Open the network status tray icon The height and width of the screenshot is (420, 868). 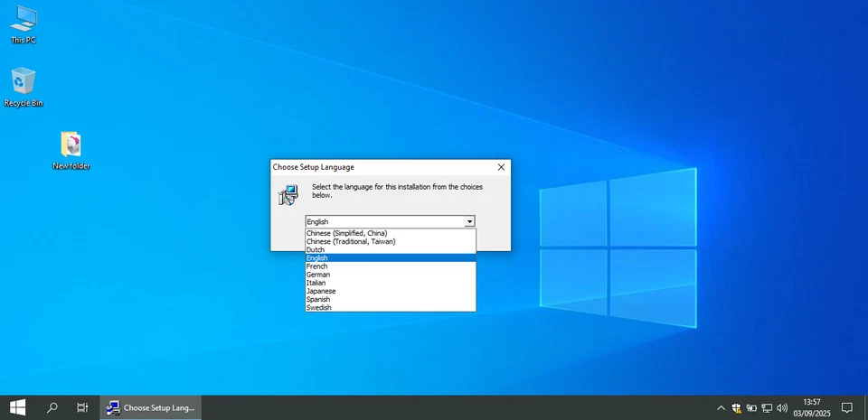click(x=767, y=407)
